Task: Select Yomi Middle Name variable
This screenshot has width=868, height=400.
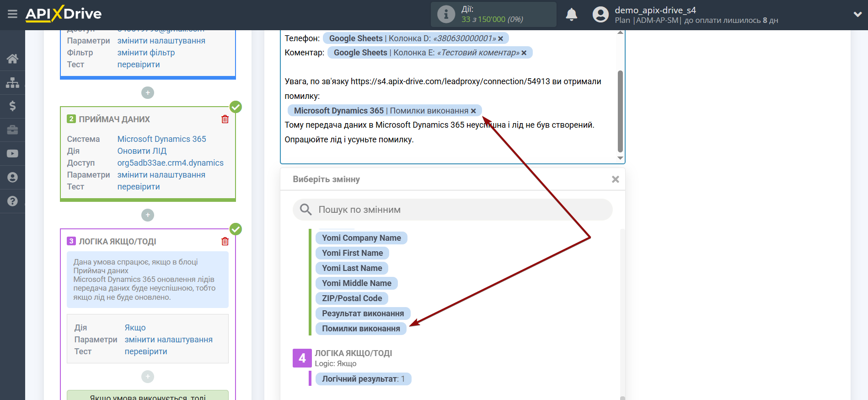Action: [356, 283]
